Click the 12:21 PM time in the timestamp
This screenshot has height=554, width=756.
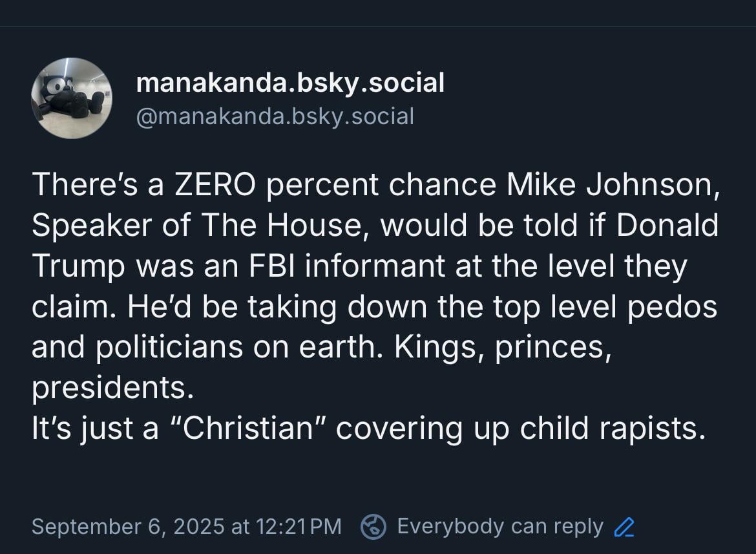point(299,526)
